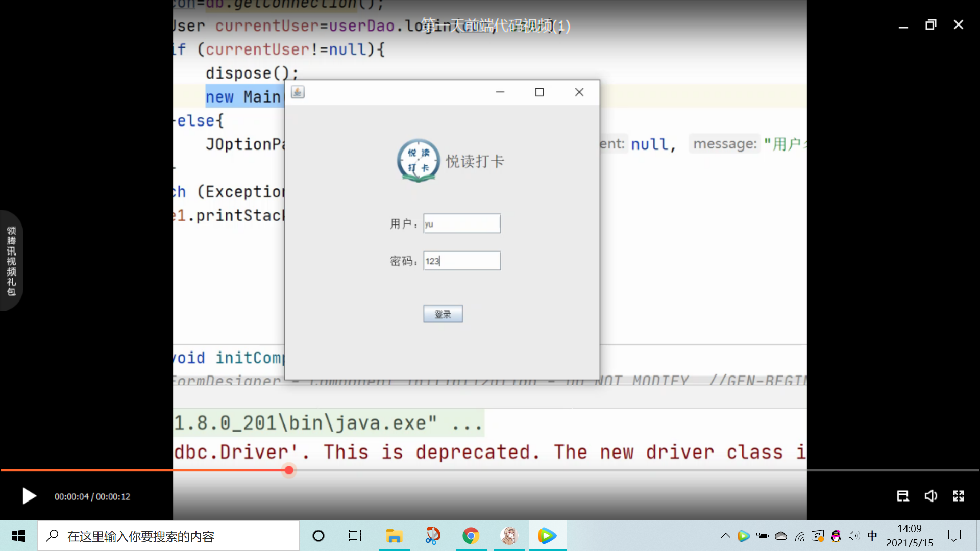Screen dimensions: 980x551
Task: Open Chrome from the taskbar
Action: pyautogui.click(x=471, y=536)
